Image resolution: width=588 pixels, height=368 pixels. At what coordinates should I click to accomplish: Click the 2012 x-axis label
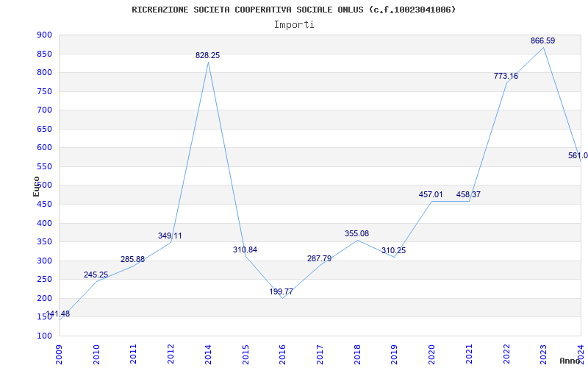[x=171, y=355]
